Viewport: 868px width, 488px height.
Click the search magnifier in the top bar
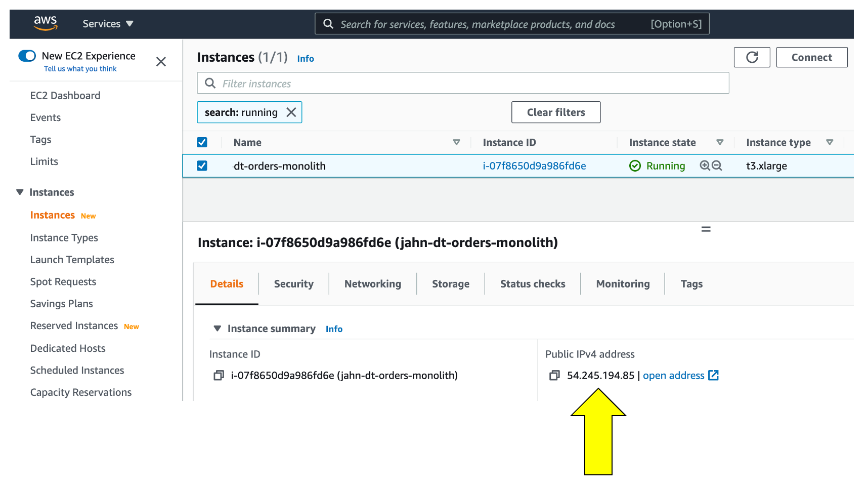328,24
